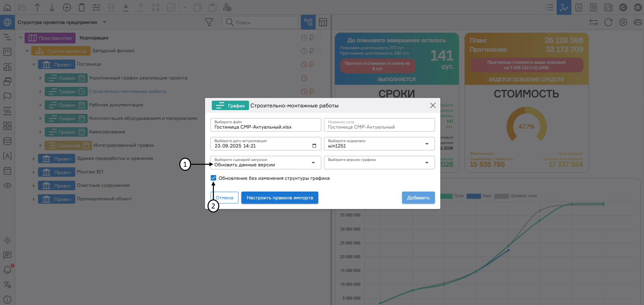This screenshot has height=305, width=644.
Task: Click the Добавить button
Action: click(x=418, y=198)
